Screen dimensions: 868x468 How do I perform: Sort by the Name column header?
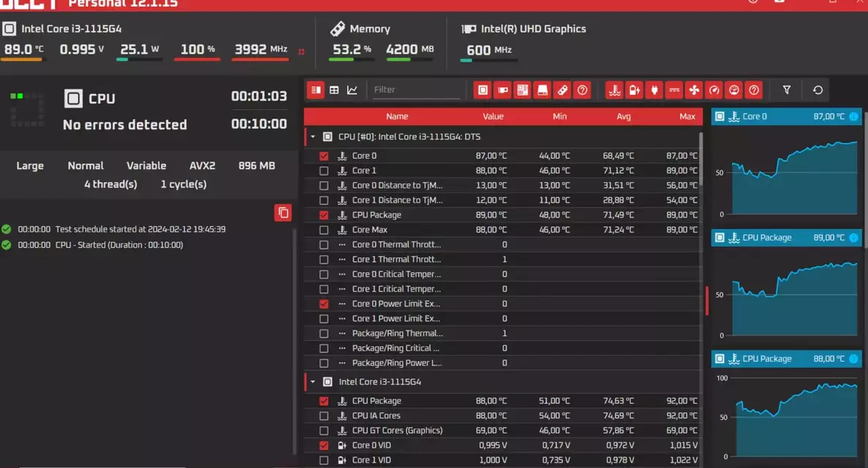click(x=397, y=117)
